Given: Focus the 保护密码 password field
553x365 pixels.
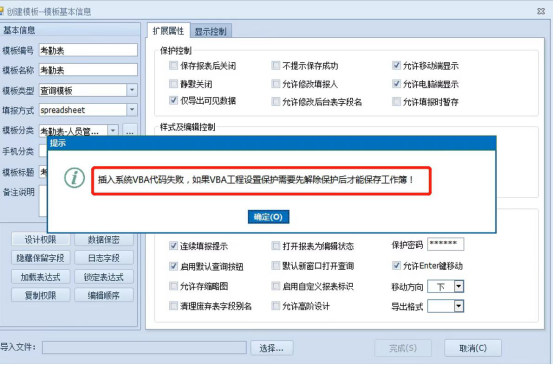Looking at the screenshot, I should pos(445,244).
